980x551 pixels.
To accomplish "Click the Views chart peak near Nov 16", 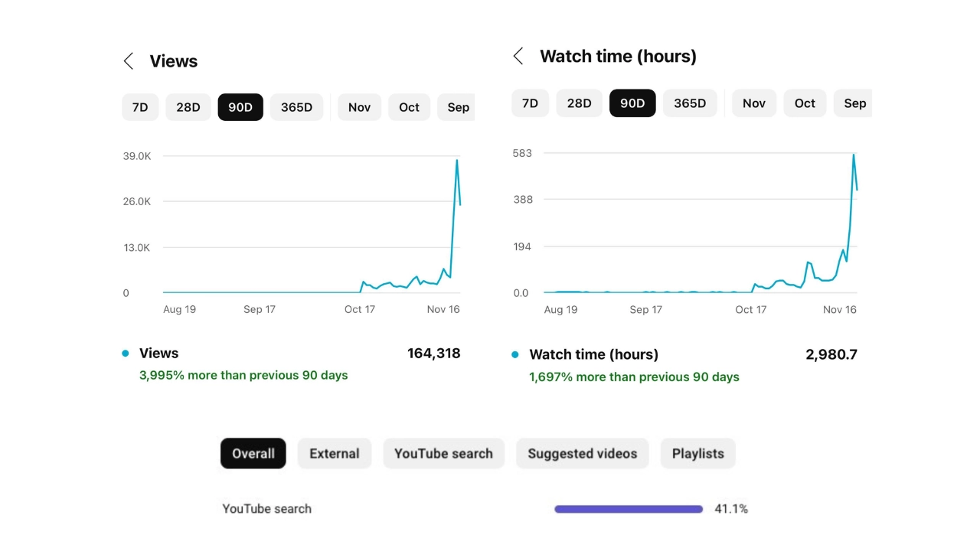I will point(457,160).
